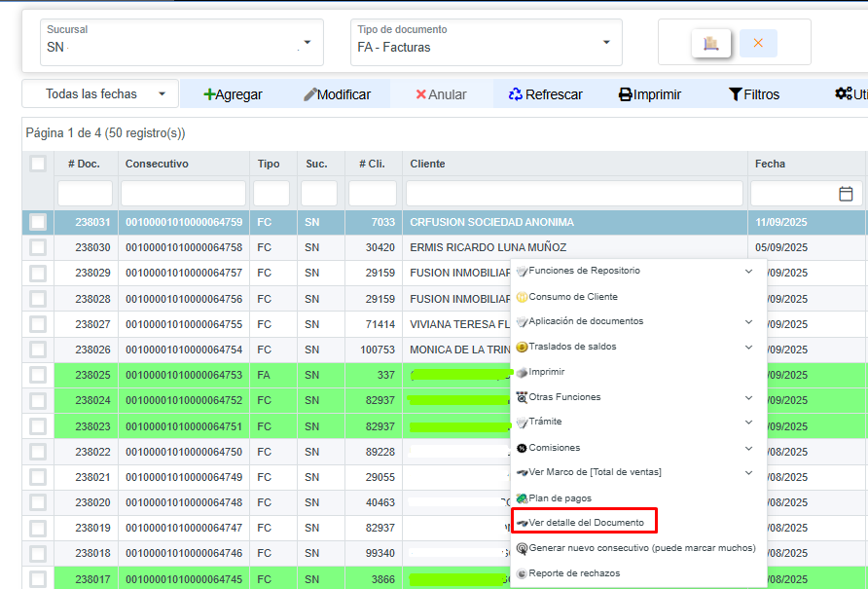Screen dimensions: 868x589
Task: Click the orange X icon button
Action: pos(758,43)
